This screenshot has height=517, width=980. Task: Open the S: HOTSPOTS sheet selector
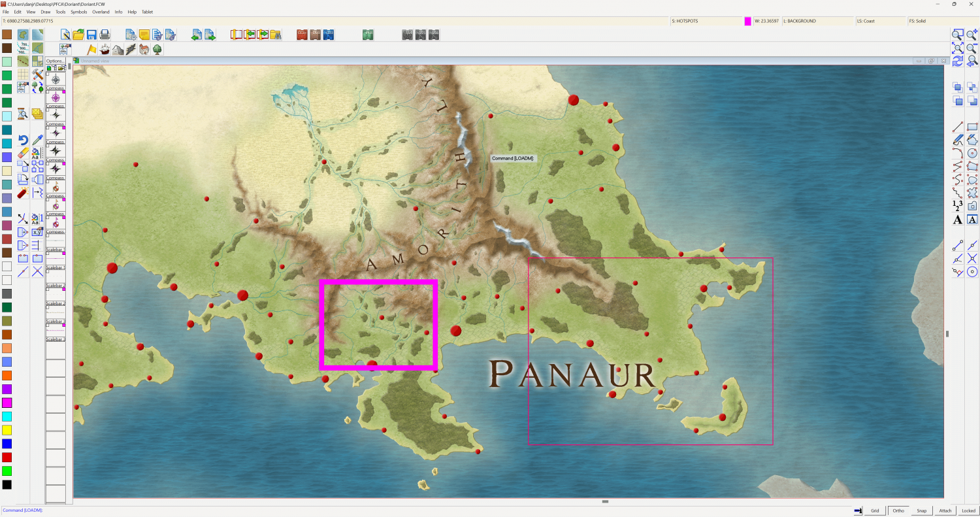tap(706, 21)
